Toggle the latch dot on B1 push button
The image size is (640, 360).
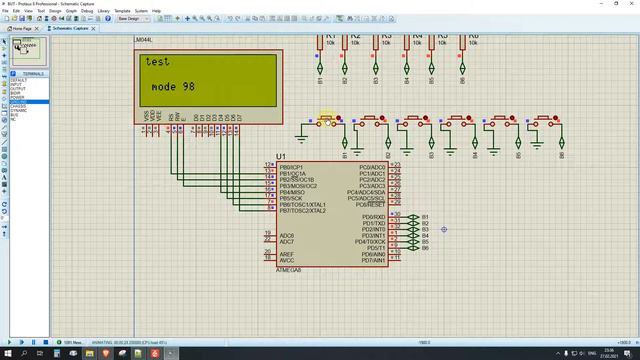pyautogui.click(x=338, y=118)
